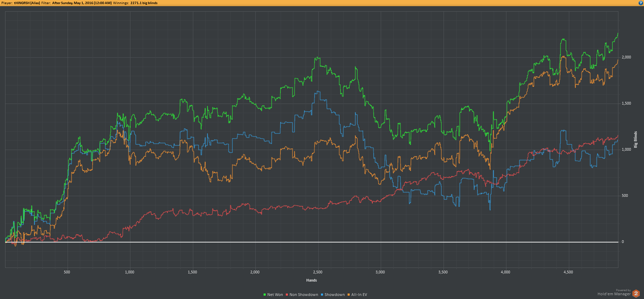Click the 2,500 label on the Hands axis
This screenshot has width=644, height=299.
(x=318, y=272)
